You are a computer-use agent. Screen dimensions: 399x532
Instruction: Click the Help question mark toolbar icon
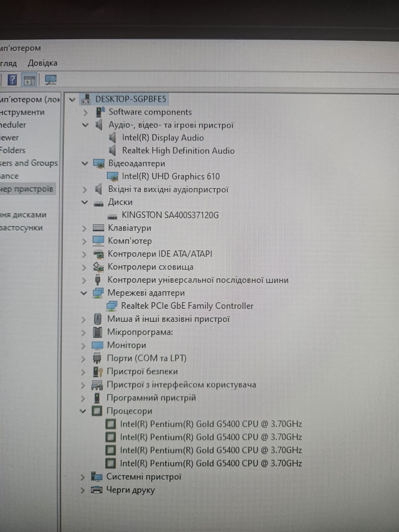click(x=13, y=80)
